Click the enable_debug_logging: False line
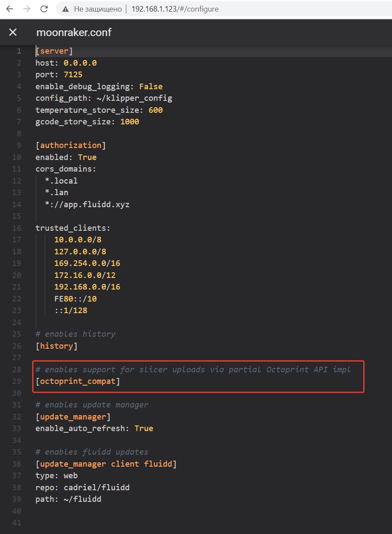This screenshot has height=534, width=392. click(99, 86)
